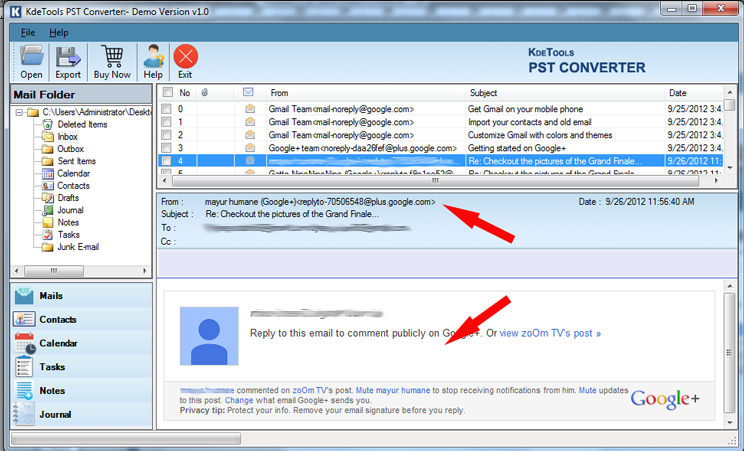Open the Help menu in the menu bar

pyautogui.click(x=59, y=33)
